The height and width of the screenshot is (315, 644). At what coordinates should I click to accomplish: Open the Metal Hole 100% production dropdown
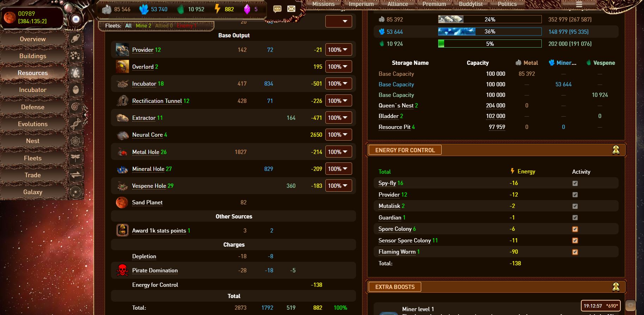pyautogui.click(x=338, y=152)
